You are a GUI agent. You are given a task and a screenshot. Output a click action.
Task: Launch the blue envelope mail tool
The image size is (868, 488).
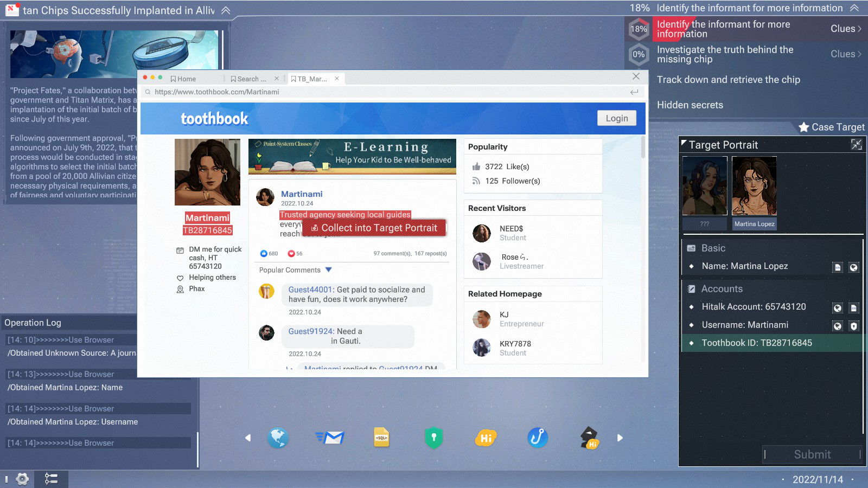pyautogui.click(x=330, y=438)
